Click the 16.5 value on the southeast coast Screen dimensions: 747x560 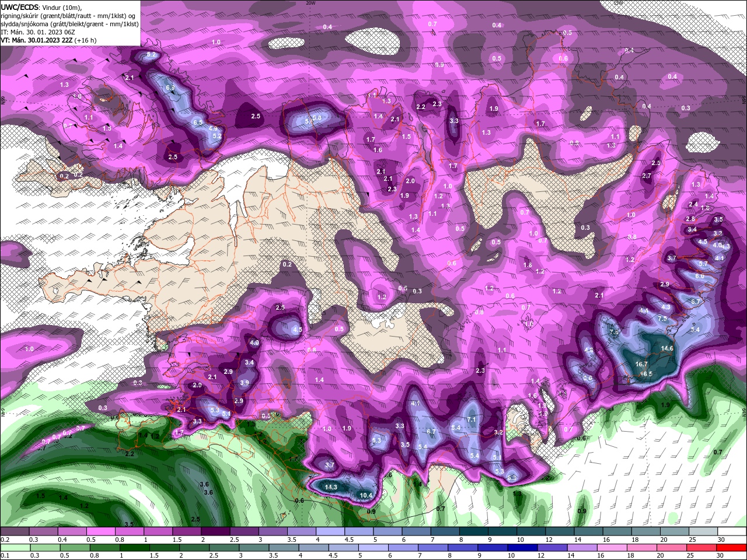645,374
